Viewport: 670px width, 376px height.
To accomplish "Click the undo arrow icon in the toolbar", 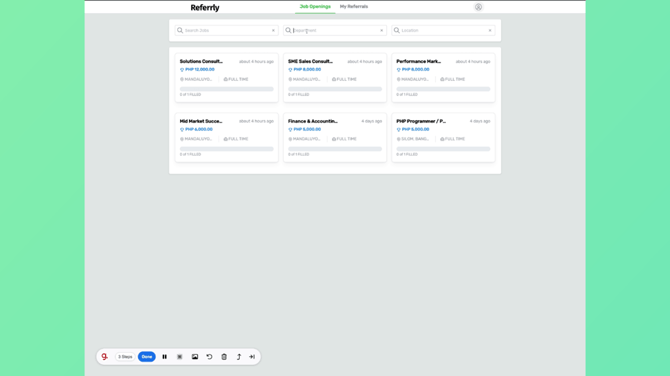I will (x=209, y=357).
